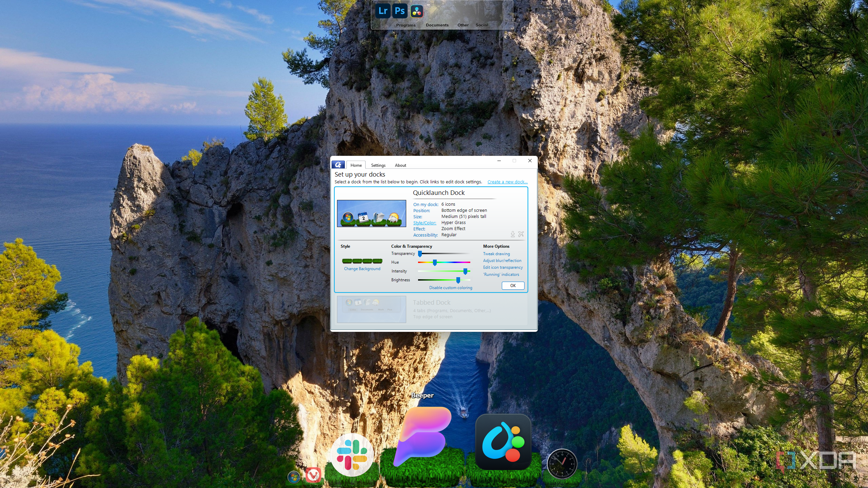Viewport: 868px width, 488px height.
Task: Switch to the Programs tab on the top dock
Action: 406,25
